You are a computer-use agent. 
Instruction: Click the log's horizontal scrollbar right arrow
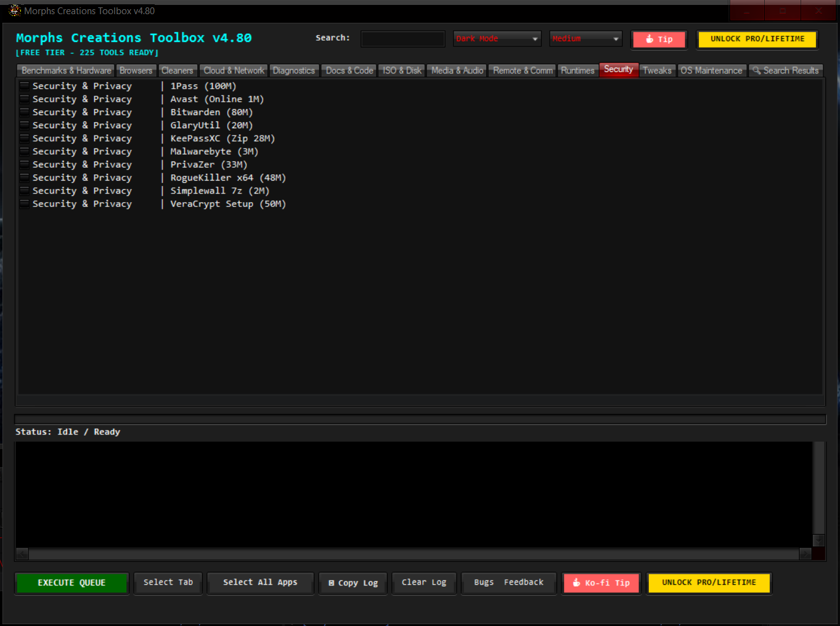tap(805, 554)
